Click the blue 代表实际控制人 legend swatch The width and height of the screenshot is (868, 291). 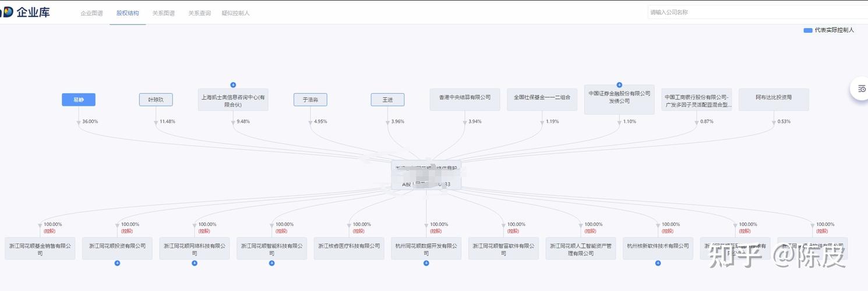click(808, 30)
